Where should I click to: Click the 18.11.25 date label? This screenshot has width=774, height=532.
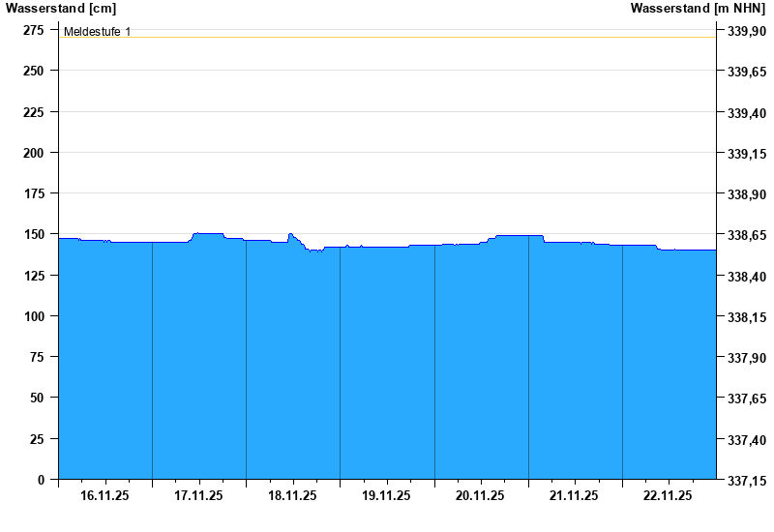[293, 495]
